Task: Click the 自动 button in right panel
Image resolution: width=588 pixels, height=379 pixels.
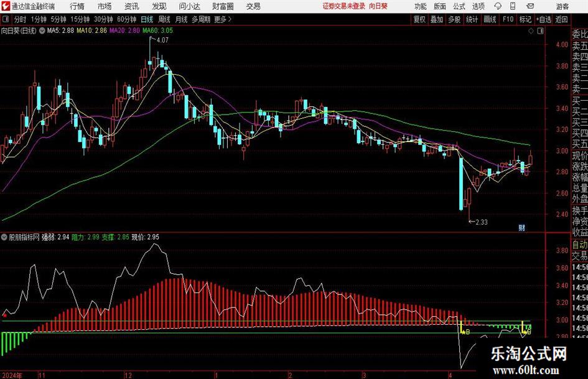Action: click(580, 245)
